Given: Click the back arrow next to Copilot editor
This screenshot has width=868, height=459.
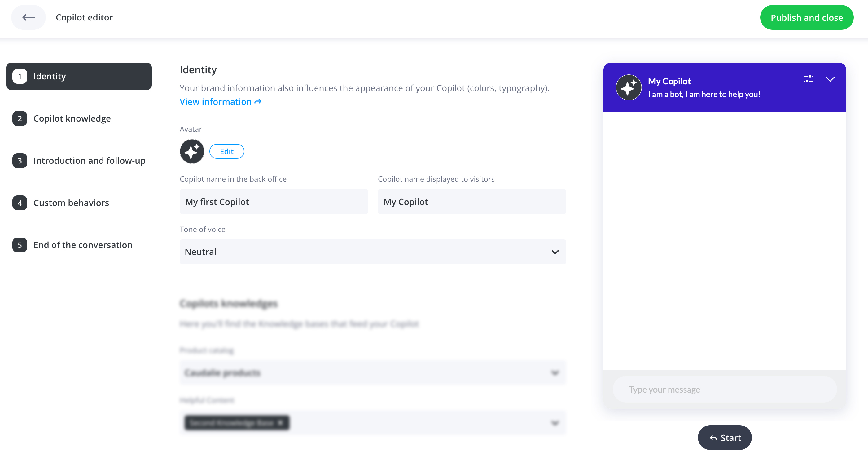Looking at the screenshot, I should click(28, 17).
